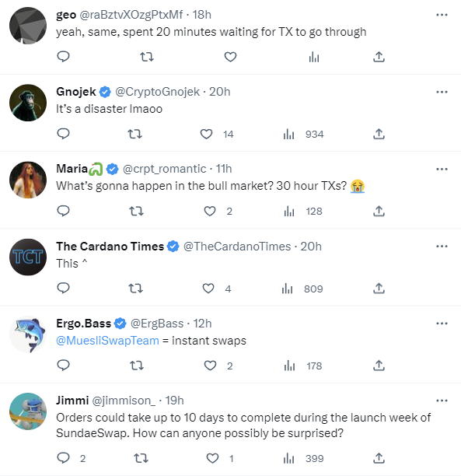Retweet Ergo.Bass instant swaps tweet
Viewport: 461px width, 476px height.
click(137, 366)
